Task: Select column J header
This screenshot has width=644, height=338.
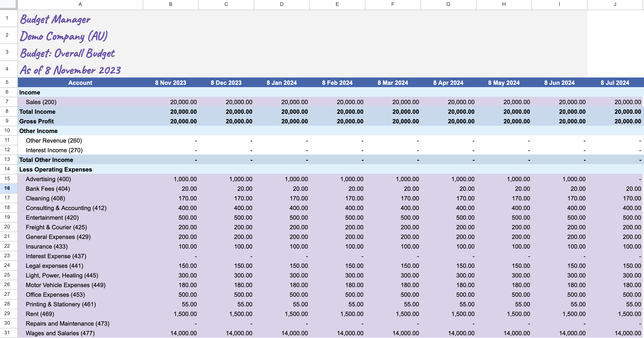Action: click(615, 4)
